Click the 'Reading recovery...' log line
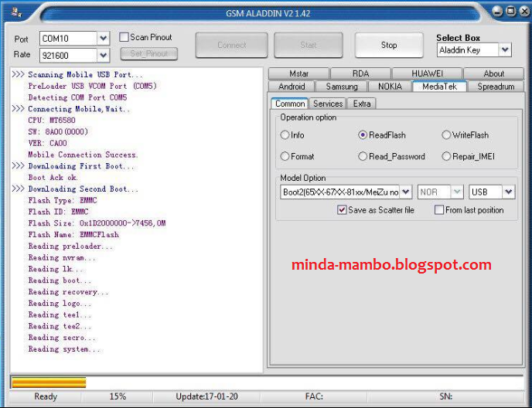Image resolution: width=532 pixels, height=408 pixels. tap(69, 292)
